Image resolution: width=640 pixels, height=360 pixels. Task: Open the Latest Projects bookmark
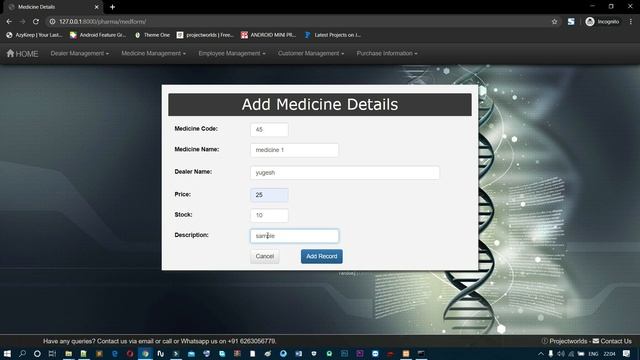tap(333, 35)
